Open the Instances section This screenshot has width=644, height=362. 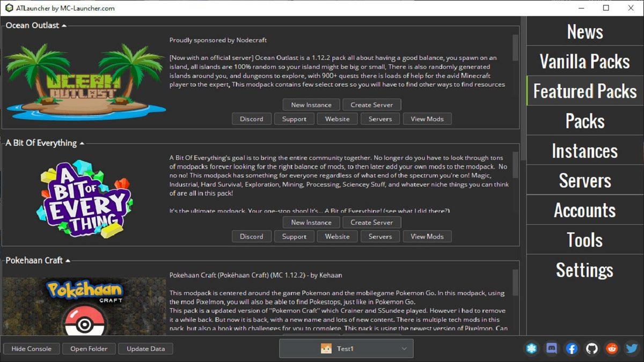[x=584, y=151]
